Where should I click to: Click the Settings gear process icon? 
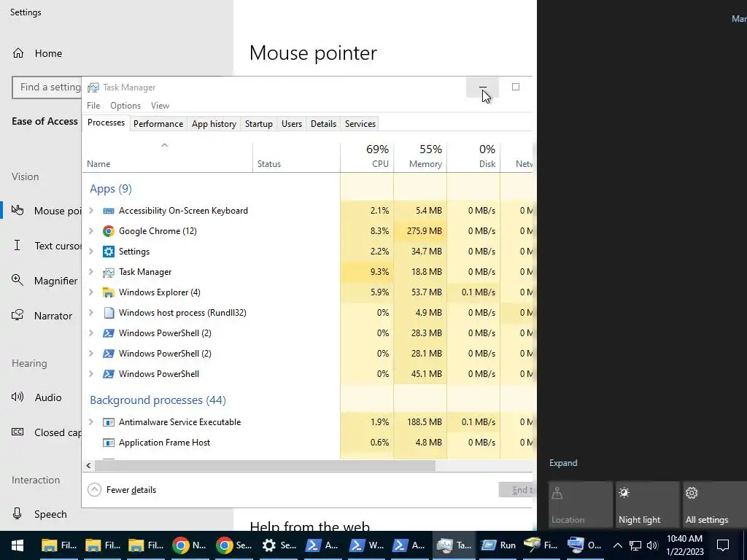point(109,252)
